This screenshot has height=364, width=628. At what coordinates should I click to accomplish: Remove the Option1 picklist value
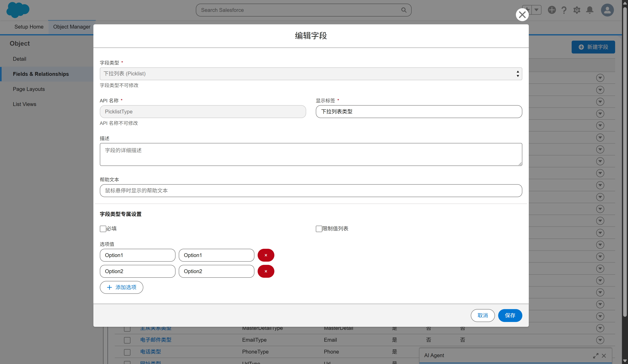266,255
